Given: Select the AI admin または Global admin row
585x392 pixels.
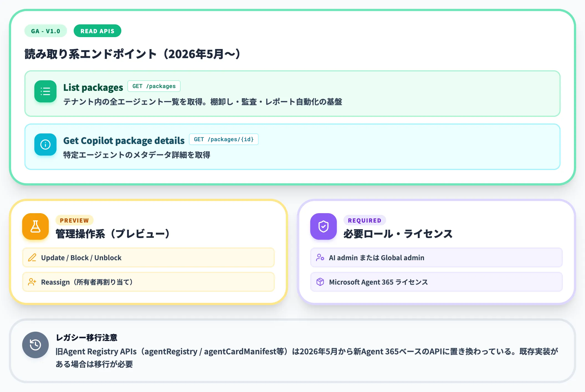Looking at the screenshot, I should point(437,258).
